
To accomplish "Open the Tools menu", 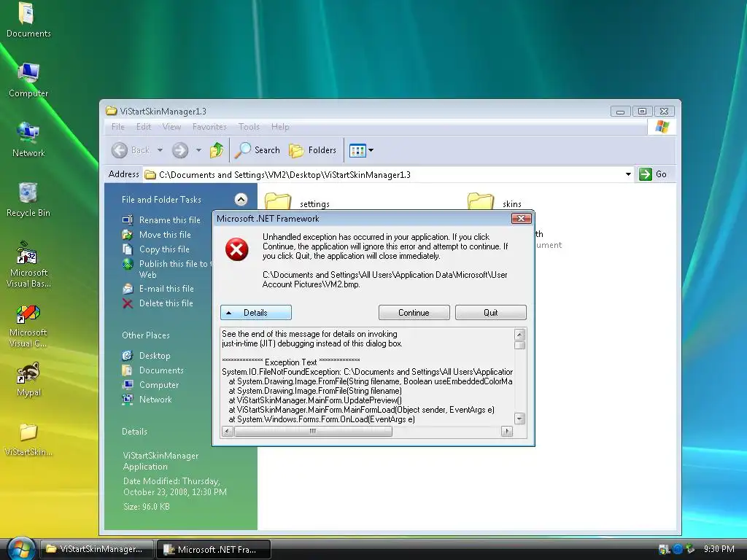I will click(x=249, y=127).
